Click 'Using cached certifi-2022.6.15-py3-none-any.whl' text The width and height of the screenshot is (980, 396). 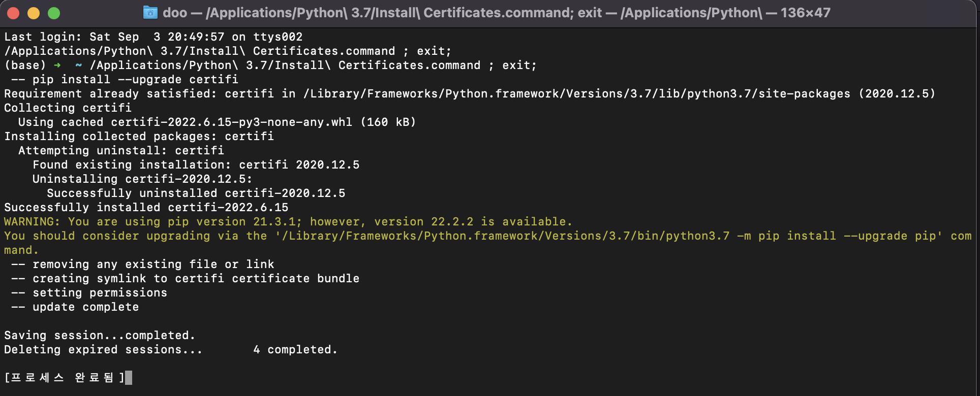click(217, 122)
